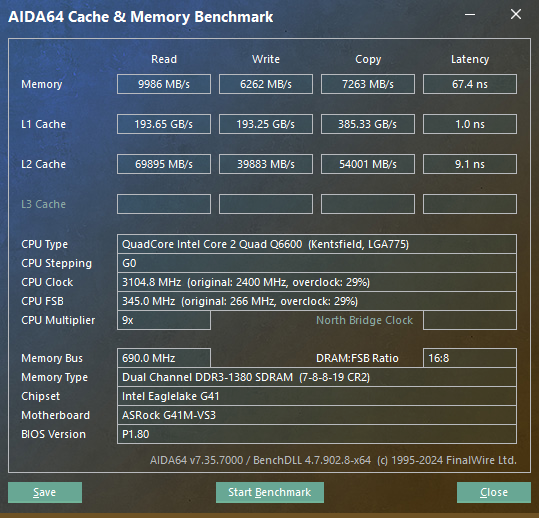Select the Memory Write 6262 MB/s field
This screenshot has width=539, height=518.
pyautogui.click(x=266, y=84)
